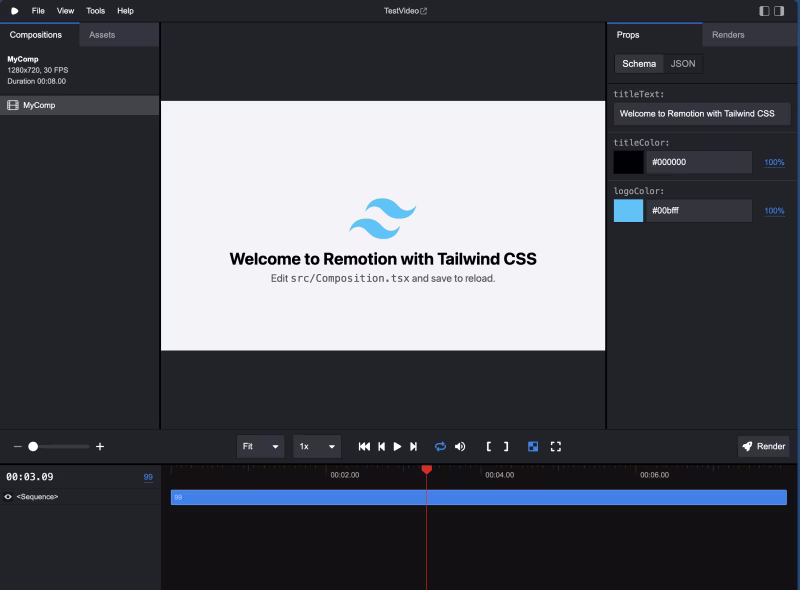Screen dimensions: 800x590
Task: Open the black titleColor swatch
Action: (x=628, y=162)
